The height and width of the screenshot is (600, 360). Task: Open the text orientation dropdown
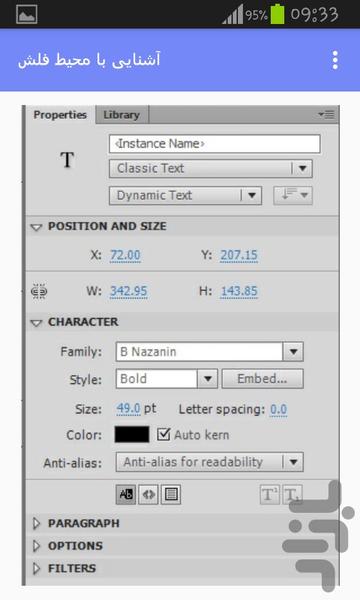tap(293, 196)
